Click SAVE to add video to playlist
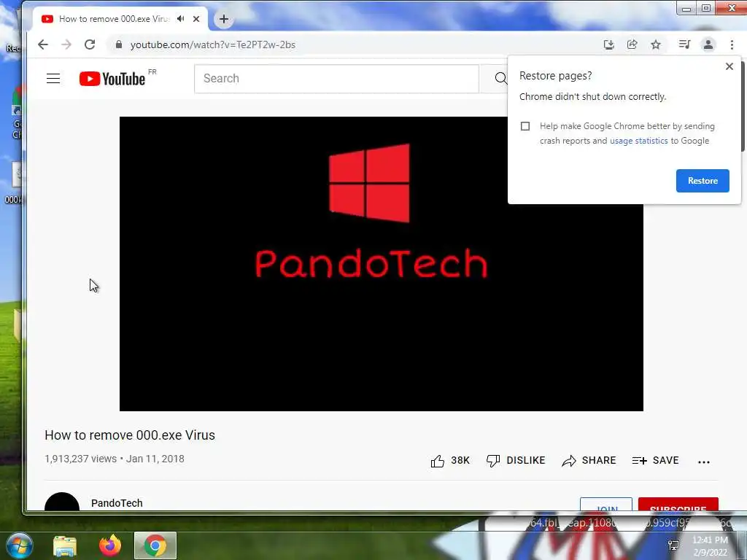This screenshot has height=560, width=747. click(x=656, y=461)
